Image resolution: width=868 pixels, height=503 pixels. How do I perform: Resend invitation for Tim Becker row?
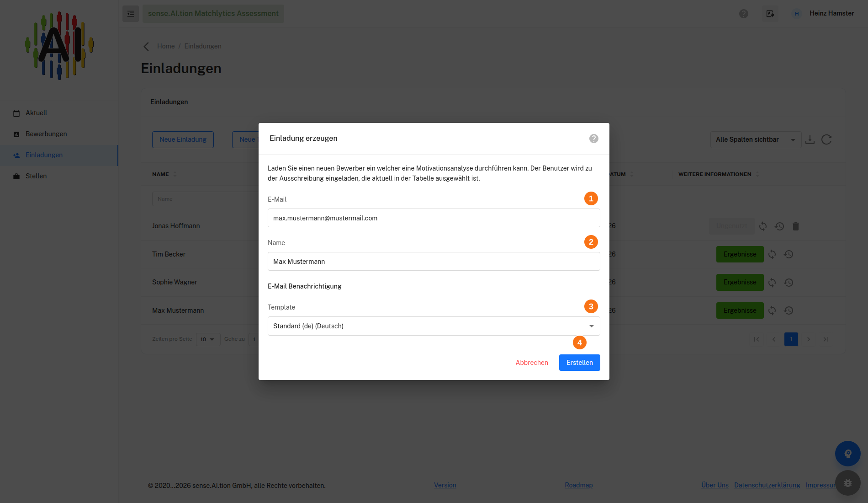pyautogui.click(x=772, y=254)
